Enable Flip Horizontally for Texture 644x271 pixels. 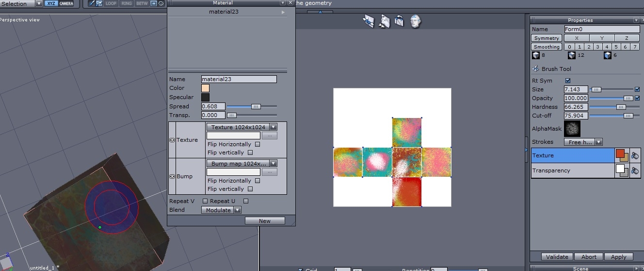(x=258, y=144)
